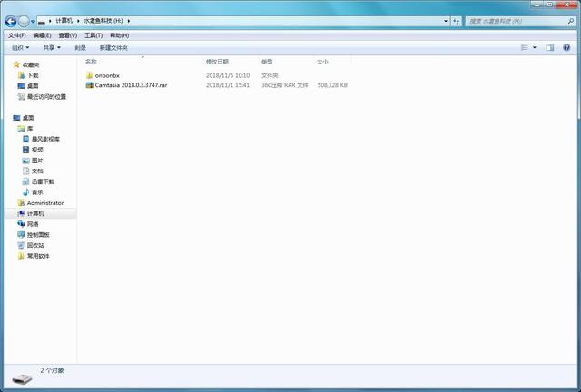Select the Camtasia 2018.0.3.3747.rar file
This screenshot has width=581, height=392.
click(131, 85)
